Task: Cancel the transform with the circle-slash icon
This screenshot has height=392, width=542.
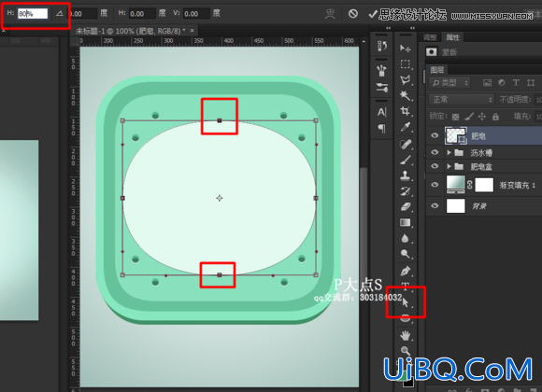Action: (353, 14)
